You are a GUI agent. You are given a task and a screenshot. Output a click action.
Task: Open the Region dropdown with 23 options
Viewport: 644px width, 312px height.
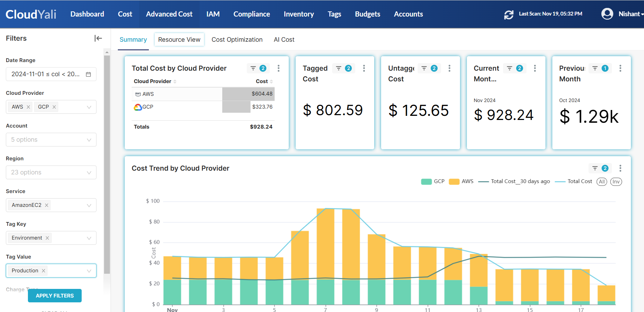(x=51, y=172)
